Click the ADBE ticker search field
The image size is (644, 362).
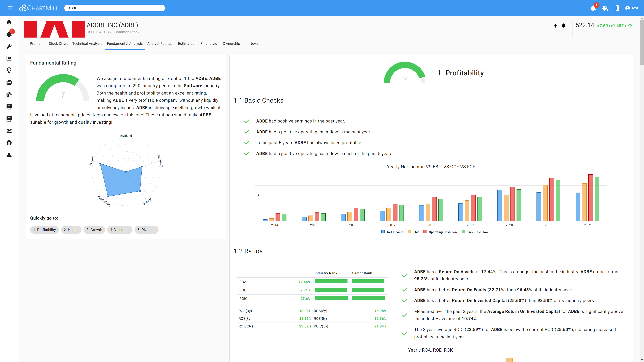(115, 8)
